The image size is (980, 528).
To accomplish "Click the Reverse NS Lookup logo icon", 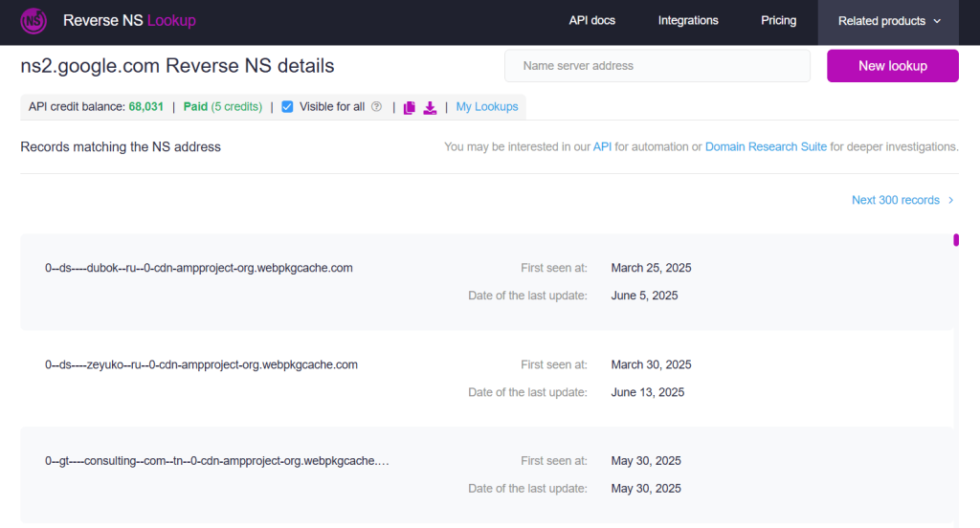I will click(33, 21).
